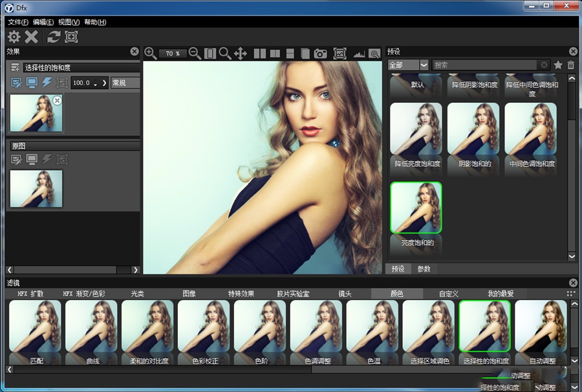Open the 常规 blend mode dropdown
The height and width of the screenshot is (392, 582).
pos(125,83)
